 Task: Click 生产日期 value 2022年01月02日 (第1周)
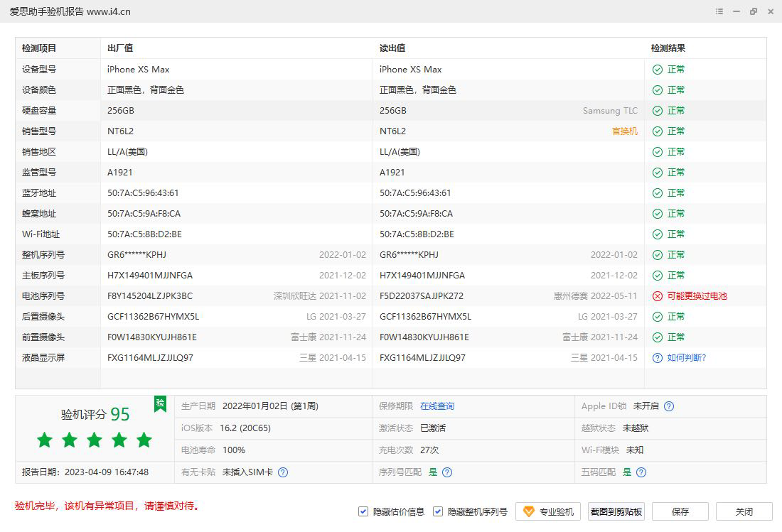coord(270,406)
